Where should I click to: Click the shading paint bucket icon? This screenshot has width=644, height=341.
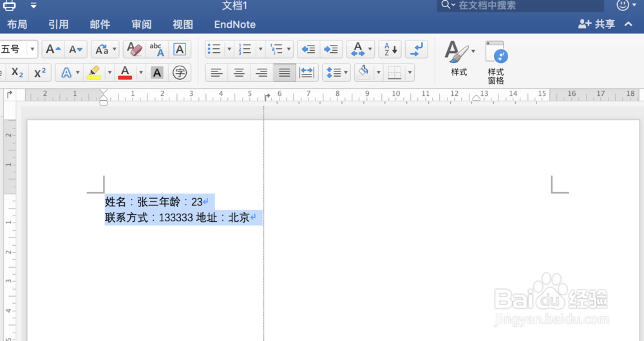tap(363, 73)
